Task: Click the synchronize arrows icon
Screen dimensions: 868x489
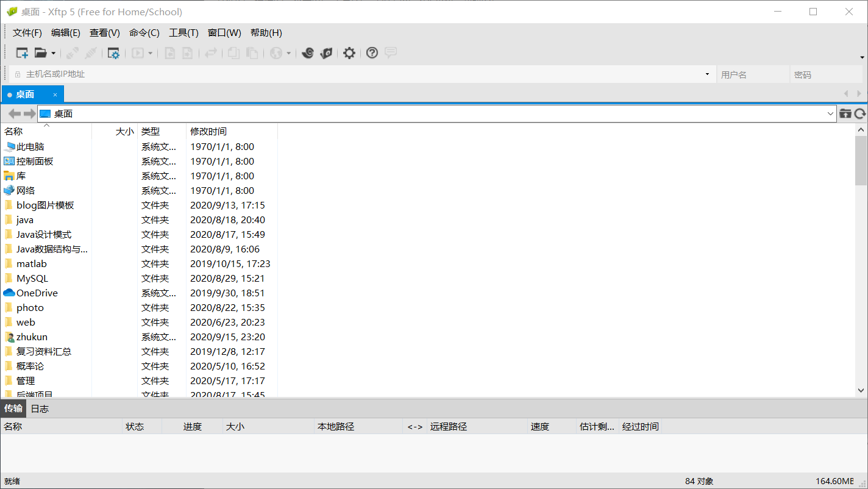Action: pyautogui.click(x=211, y=53)
